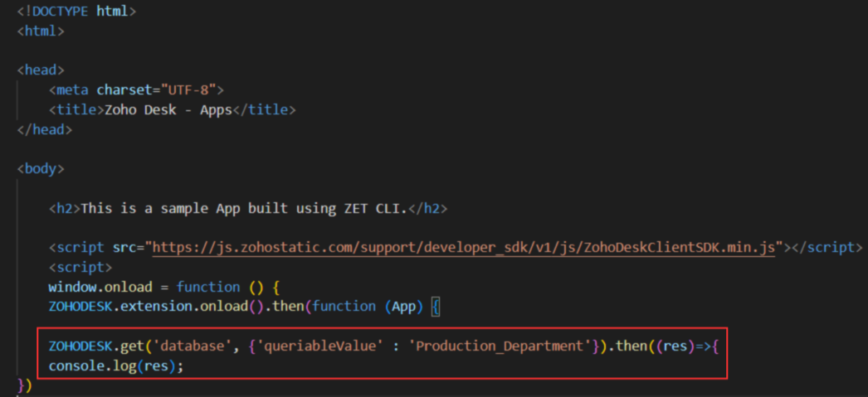Click the console.log(res); line
This screenshot has width=868, height=397.
pyautogui.click(x=116, y=366)
